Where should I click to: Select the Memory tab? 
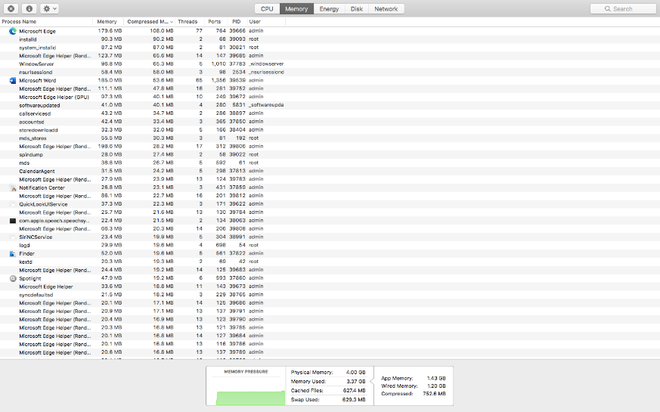(x=296, y=9)
